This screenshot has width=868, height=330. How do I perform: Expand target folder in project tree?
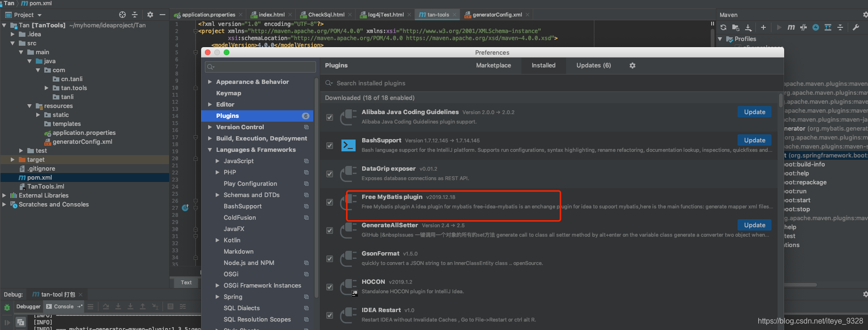(13, 160)
